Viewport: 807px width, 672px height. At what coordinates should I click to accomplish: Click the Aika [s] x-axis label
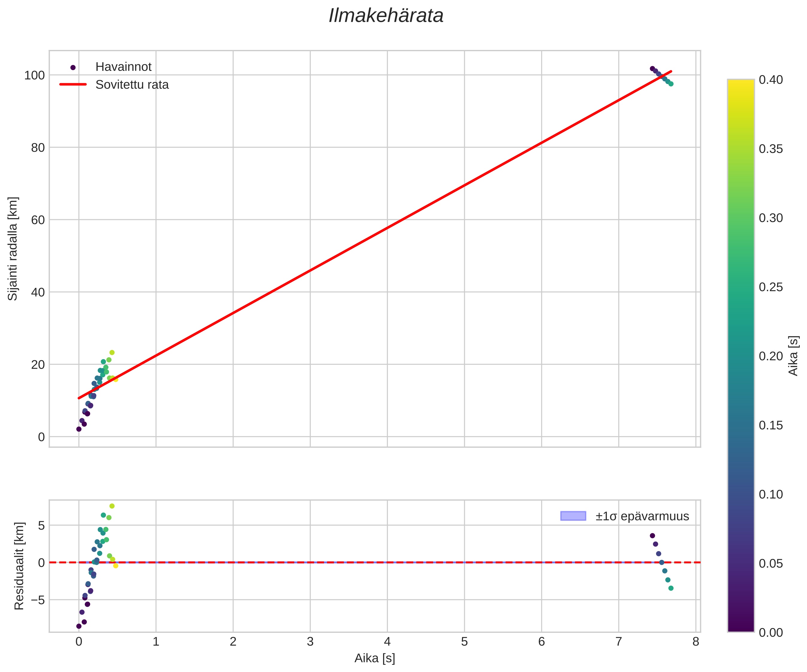375,658
